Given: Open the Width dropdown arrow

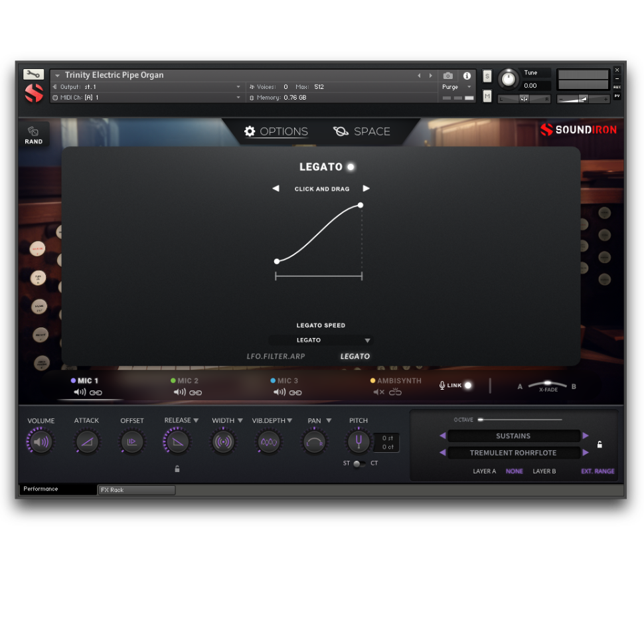Looking at the screenshot, I should [240, 420].
